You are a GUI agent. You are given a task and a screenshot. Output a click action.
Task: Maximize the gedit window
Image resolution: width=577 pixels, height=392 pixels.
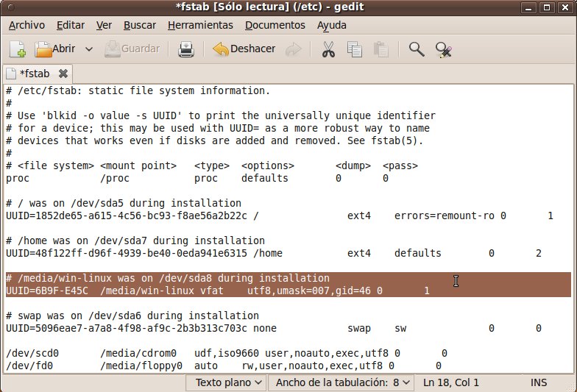(547, 7)
